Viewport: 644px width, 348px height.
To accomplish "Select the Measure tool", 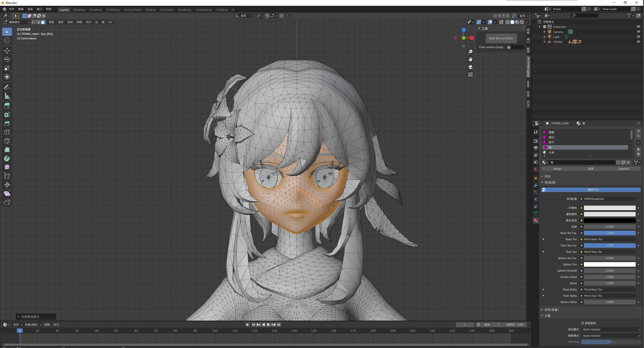I will pyautogui.click(x=7, y=96).
